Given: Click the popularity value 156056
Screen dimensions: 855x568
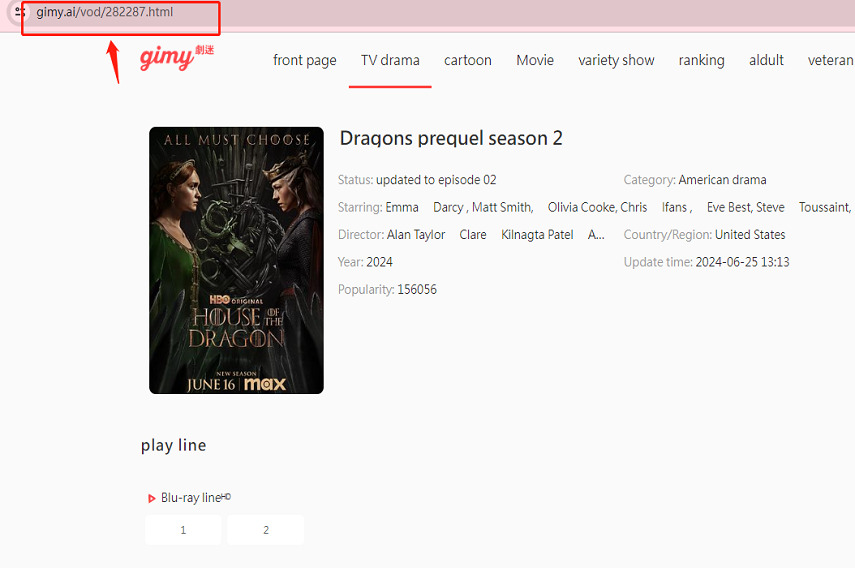Looking at the screenshot, I should click(417, 289).
